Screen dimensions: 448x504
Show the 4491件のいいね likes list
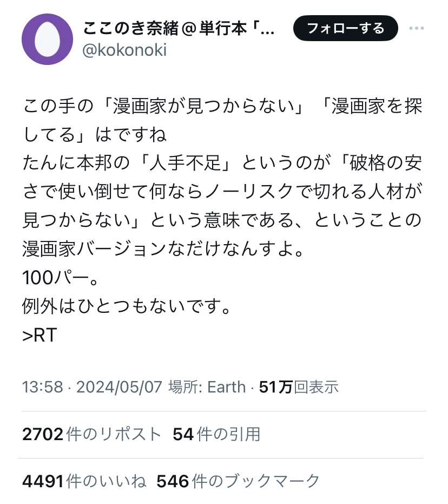tap(84, 480)
